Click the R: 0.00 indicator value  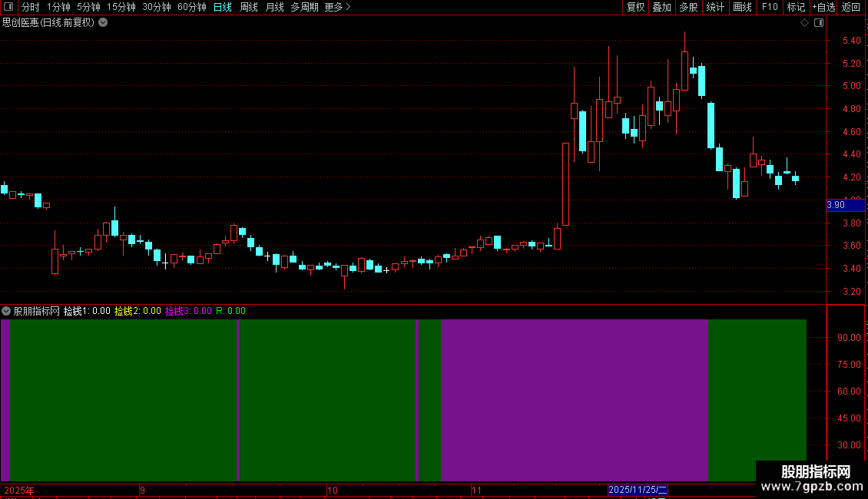(231, 311)
